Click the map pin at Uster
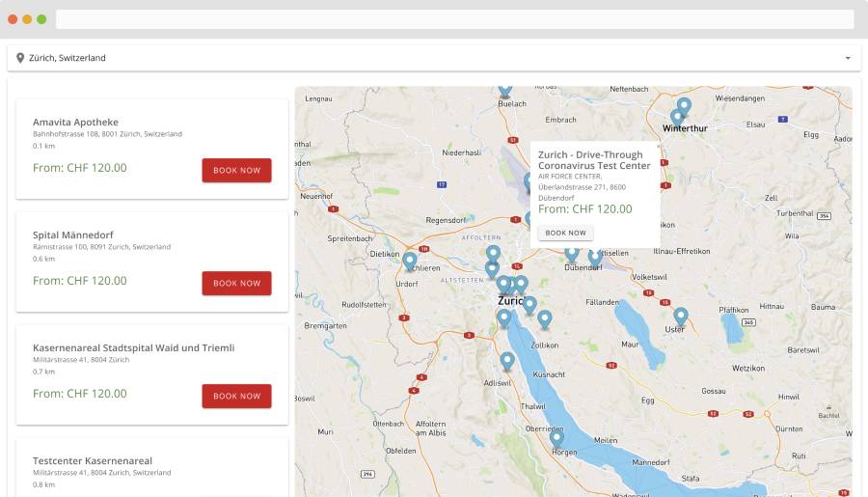 [680, 316]
